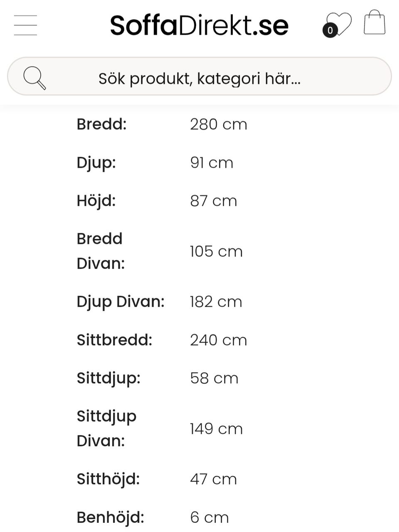Select the 105 cm value
399x532 pixels.
click(216, 251)
